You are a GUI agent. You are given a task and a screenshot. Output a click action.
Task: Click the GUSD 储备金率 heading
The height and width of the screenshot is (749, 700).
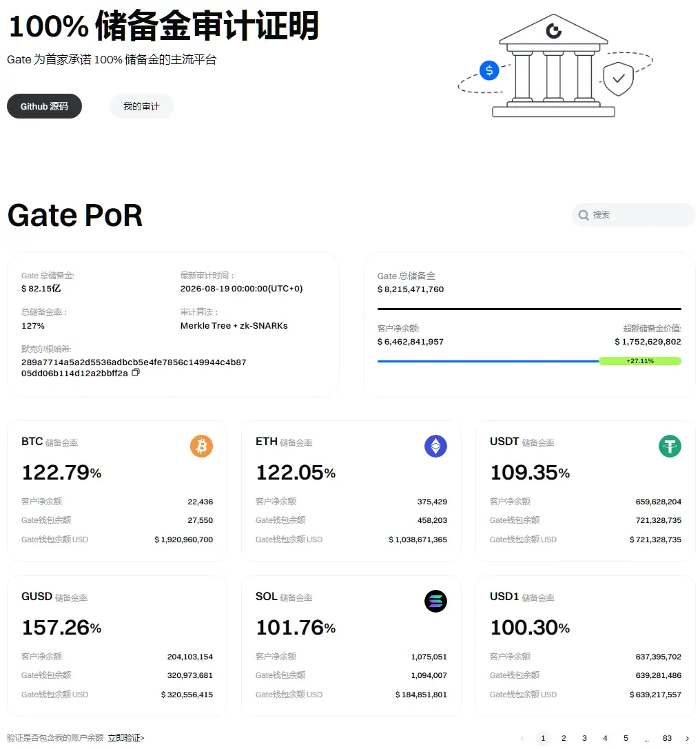[x=54, y=597]
